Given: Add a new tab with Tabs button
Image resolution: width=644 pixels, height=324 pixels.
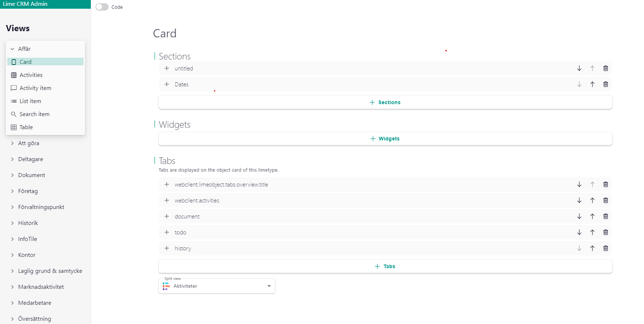Looking at the screenshot, I should (385, 266).
